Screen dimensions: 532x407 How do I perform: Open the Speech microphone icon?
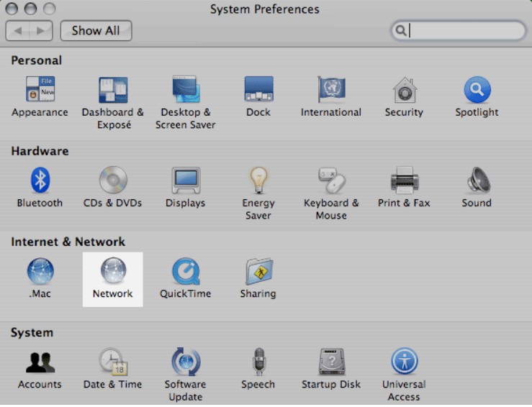(x=259, y=362)
